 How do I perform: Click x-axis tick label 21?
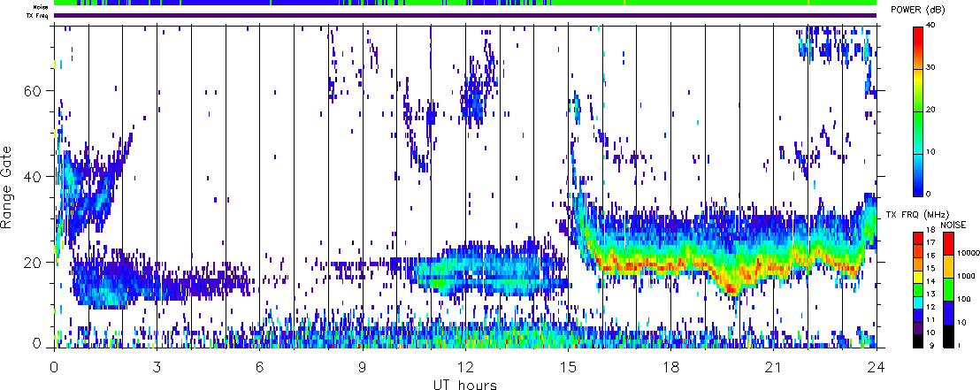coord(774,366)
